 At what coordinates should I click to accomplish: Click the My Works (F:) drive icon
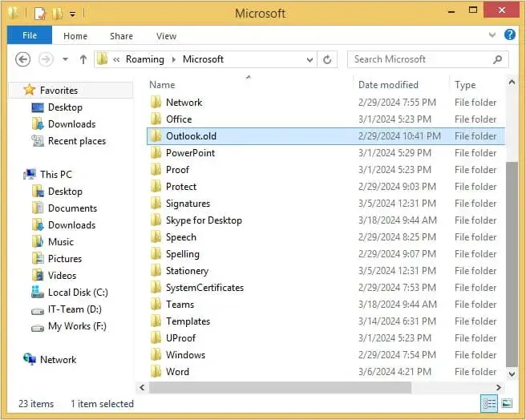click(38, 328)
